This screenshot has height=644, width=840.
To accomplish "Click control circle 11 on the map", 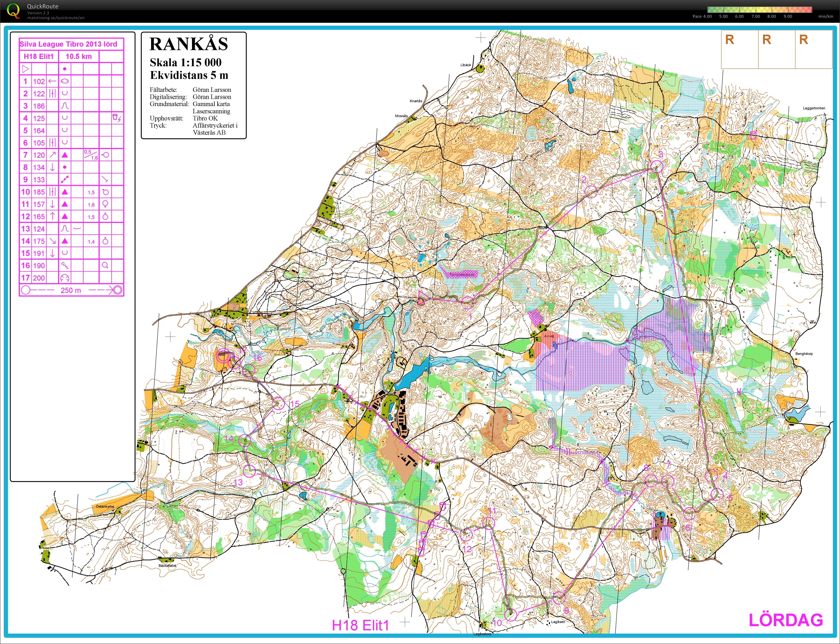I will (x=489, y=523).
